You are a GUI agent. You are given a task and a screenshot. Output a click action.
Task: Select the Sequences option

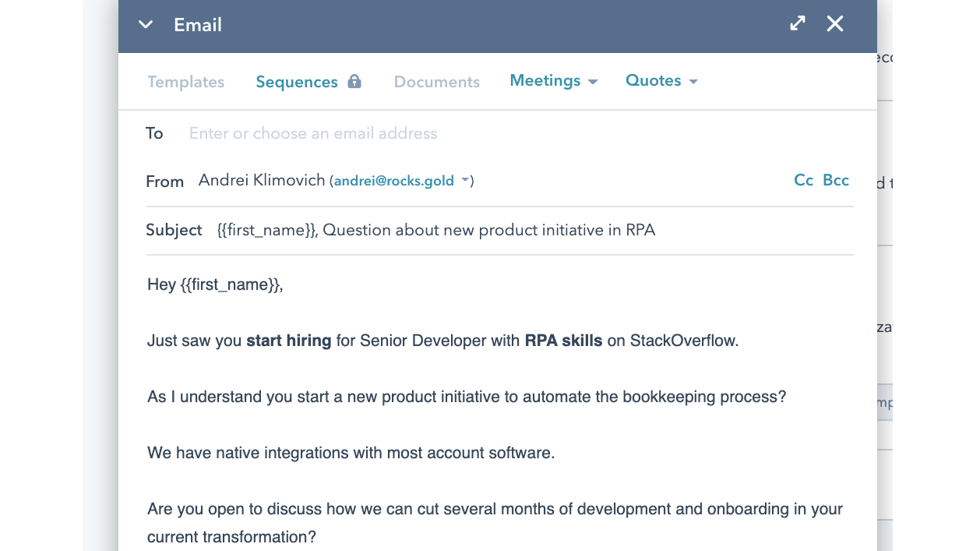coord(297,82)
